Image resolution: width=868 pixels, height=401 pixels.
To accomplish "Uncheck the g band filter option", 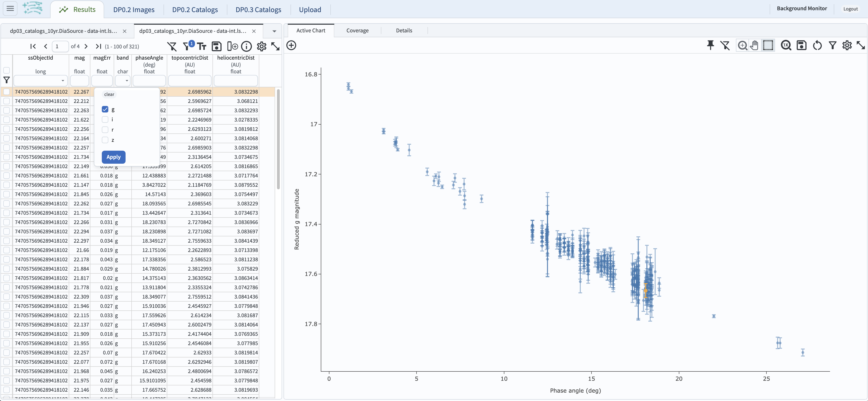I will click(105, 109).
